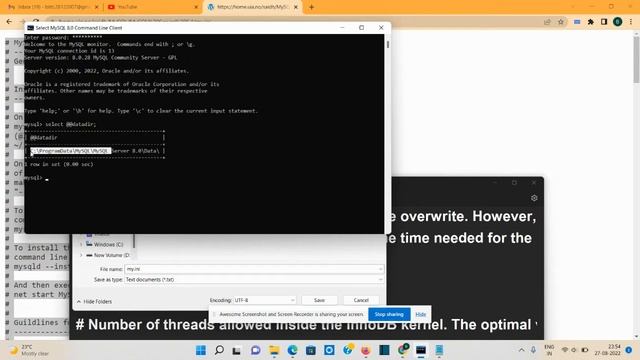The height and width of the screenshot is (360, 640).
Task: Click Cancel in the Save dialog
Action: (x=361, y=300)
